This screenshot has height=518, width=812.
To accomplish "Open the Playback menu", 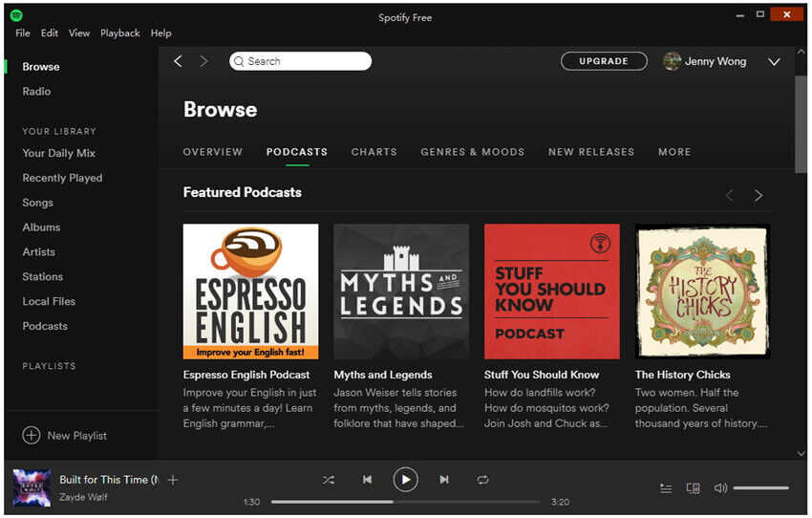I will coord(120,32).
